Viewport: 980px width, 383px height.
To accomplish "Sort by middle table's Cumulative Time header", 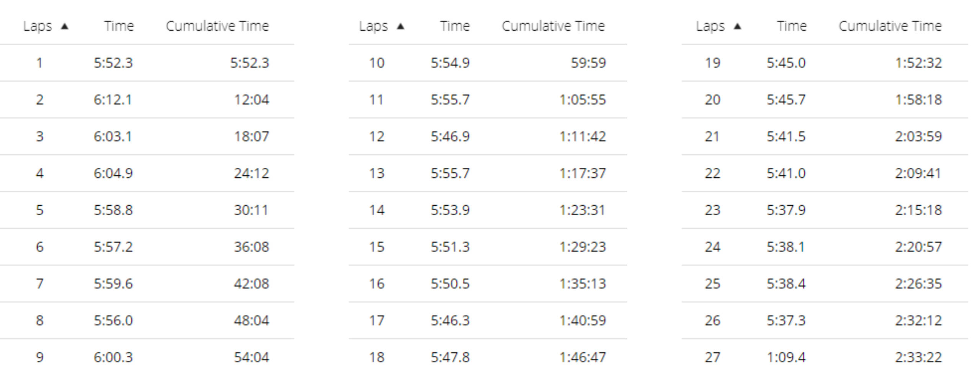I will point(553,26).
